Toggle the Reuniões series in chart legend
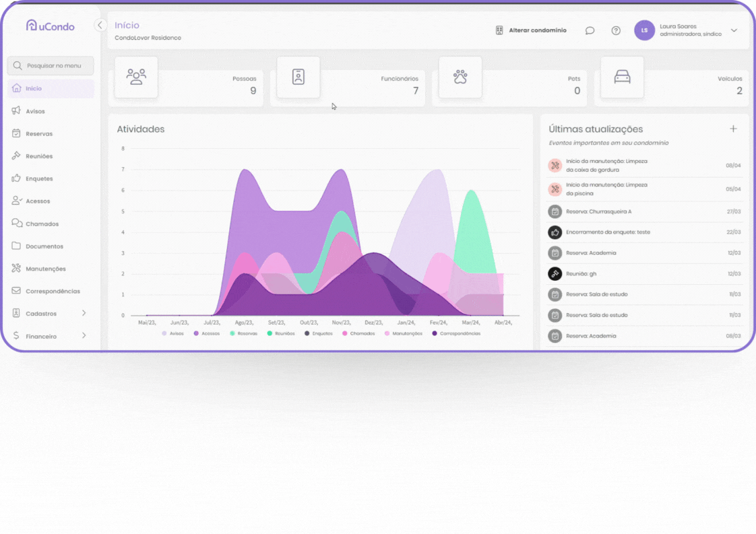The image size is (756, 534). 281,333
